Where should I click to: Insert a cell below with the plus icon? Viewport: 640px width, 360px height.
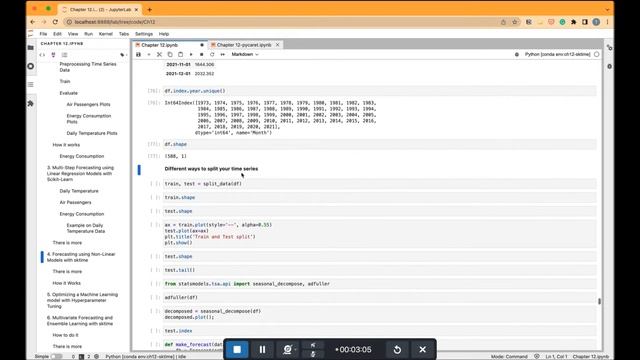(x=149, y=54)
